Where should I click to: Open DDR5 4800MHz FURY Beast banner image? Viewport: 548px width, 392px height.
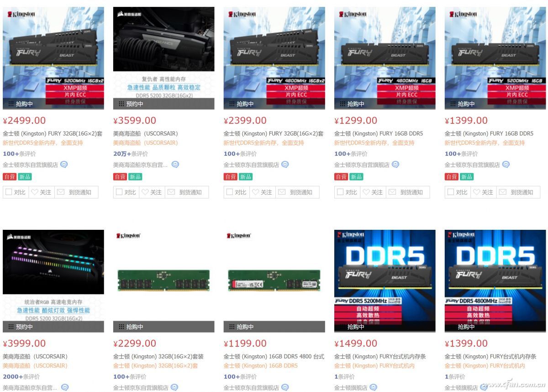[495, 281]
